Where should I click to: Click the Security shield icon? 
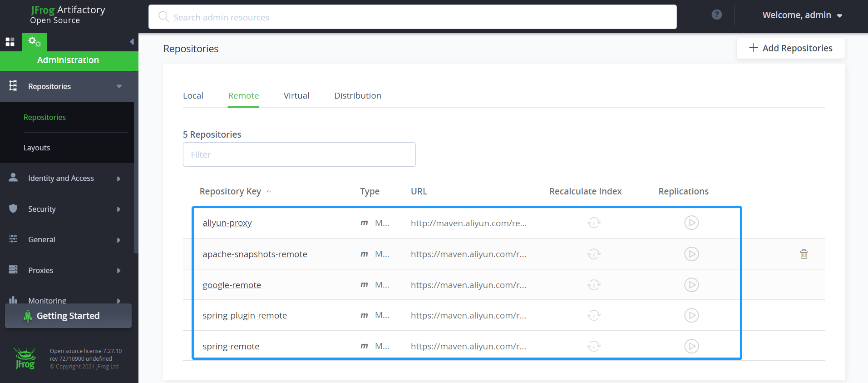[13, 208]
